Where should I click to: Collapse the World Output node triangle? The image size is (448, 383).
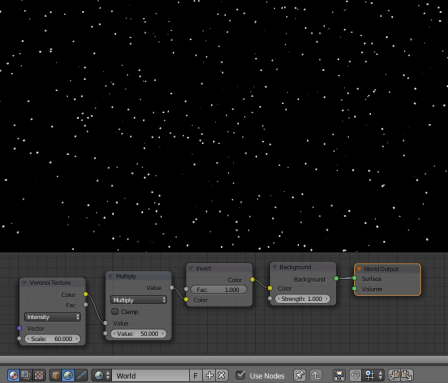[x=359, y=269]
